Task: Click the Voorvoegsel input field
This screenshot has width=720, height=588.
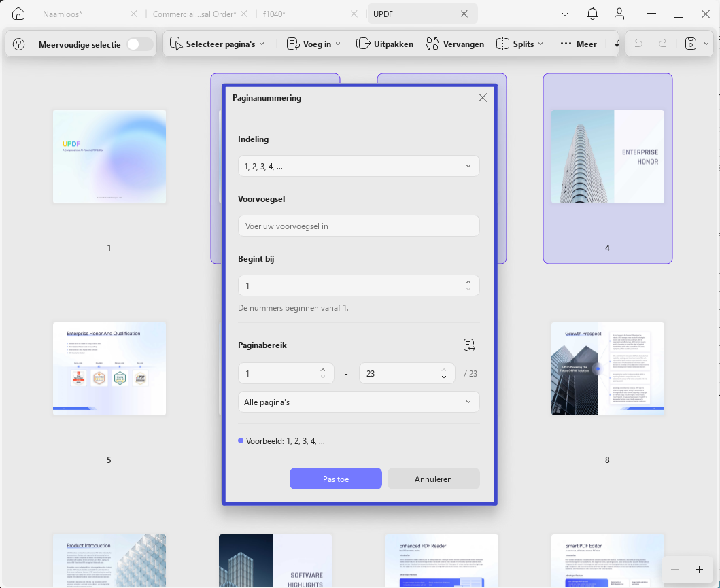Action: tap(358, 226)
